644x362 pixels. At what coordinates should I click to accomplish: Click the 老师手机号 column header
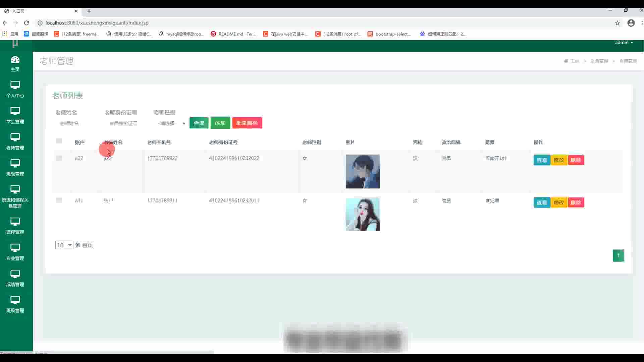tap(159, 142)
